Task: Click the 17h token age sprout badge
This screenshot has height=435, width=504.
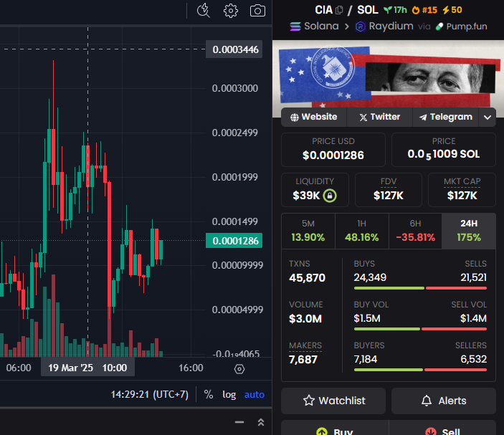Action: (x=395, y=10)
